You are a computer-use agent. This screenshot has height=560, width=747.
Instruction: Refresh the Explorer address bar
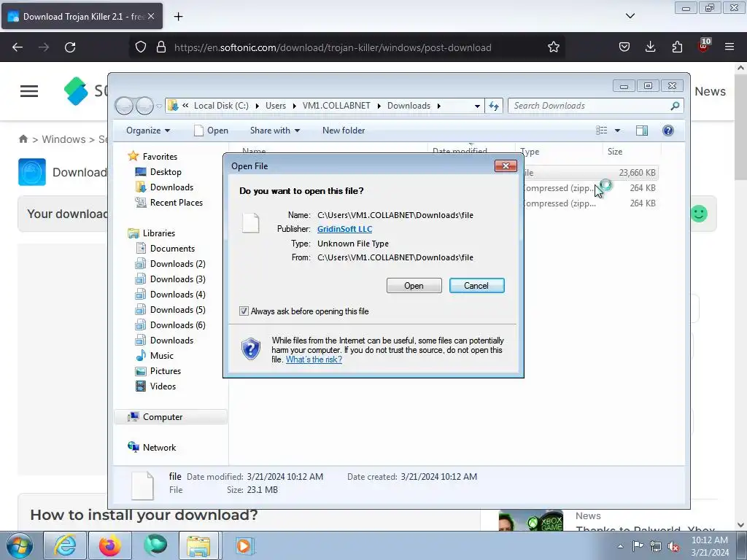tap(494, 106)
